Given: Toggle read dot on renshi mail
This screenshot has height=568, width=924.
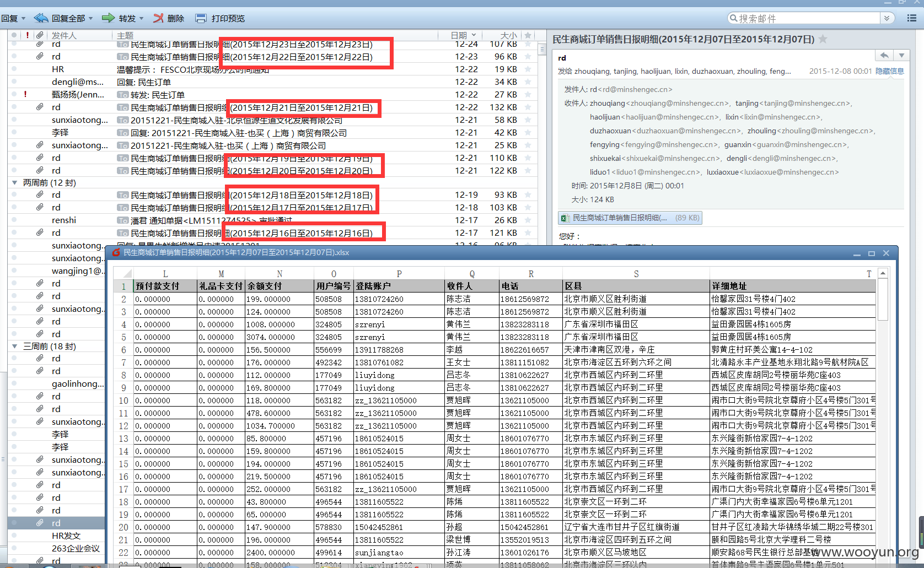Looking at the screenshot, I should tap(14, 220).
